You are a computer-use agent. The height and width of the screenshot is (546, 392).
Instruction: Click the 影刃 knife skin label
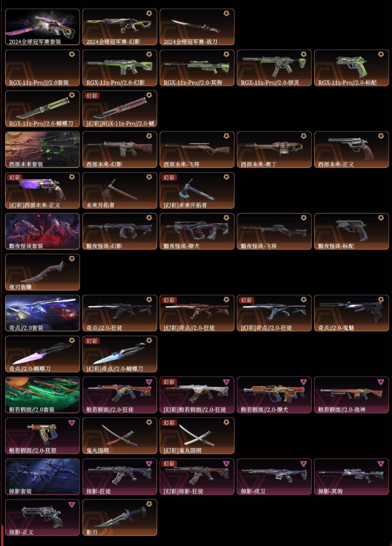pyautogui.click(x=92, y=532)
